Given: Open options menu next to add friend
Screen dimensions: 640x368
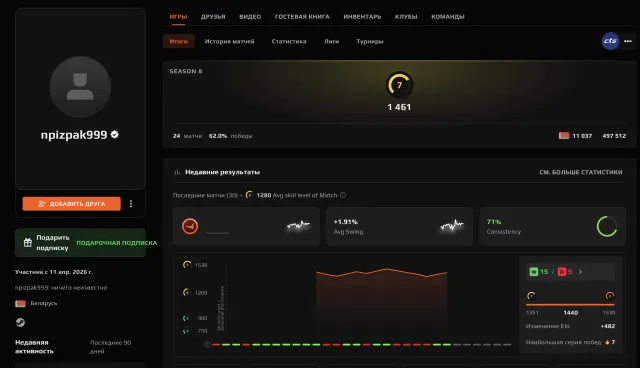Looking at the screenshot, I should tap(131, 204).
